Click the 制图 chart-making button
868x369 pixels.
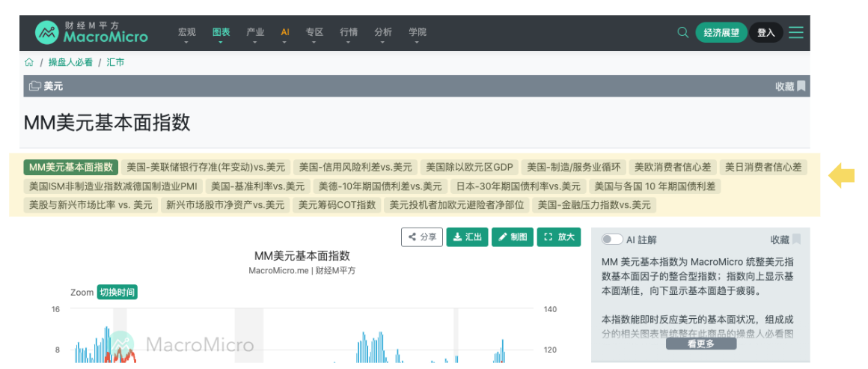click(x=513, y=237)
